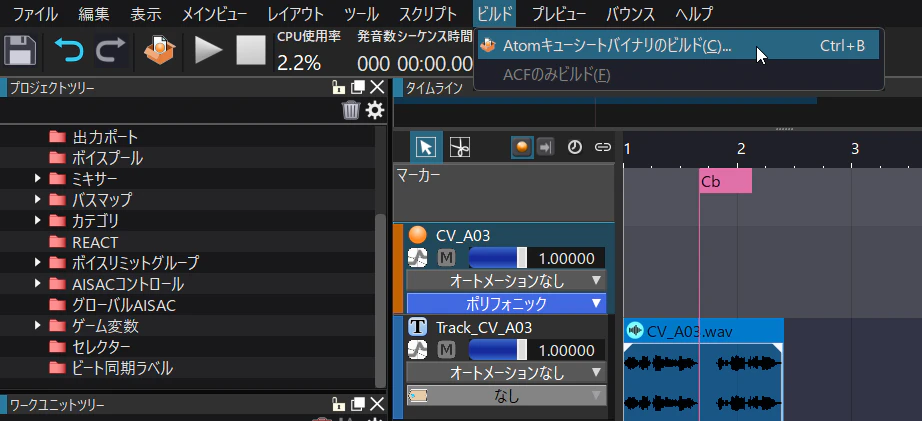
Task: Open the 表示 menu
Action: click(146, 13)
